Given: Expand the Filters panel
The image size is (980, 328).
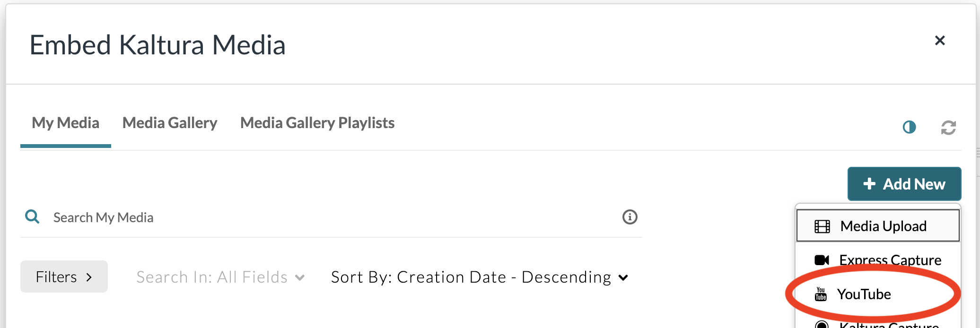Looking at the screenshot, I should click(64, 276).
